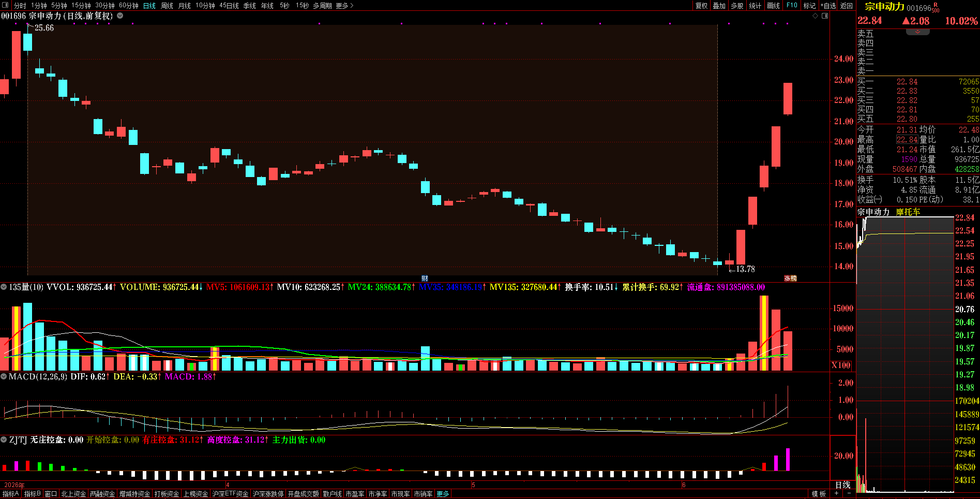The width and height of the screenshot is (980, 499).
Task: Toggle the ZJTJ indicator circle
Action: coord(4,439)
